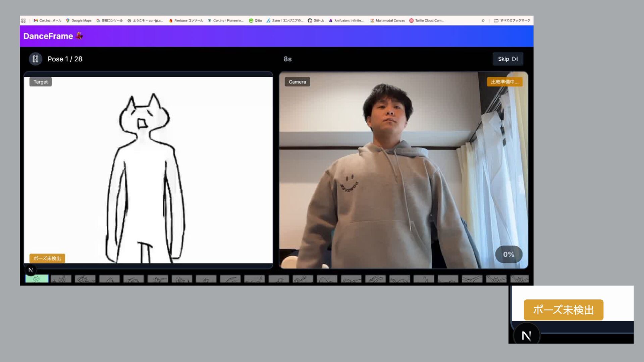
Task: Click the Camera label on webcam panel
Action: pyautogui.click(x=297, y=82)
